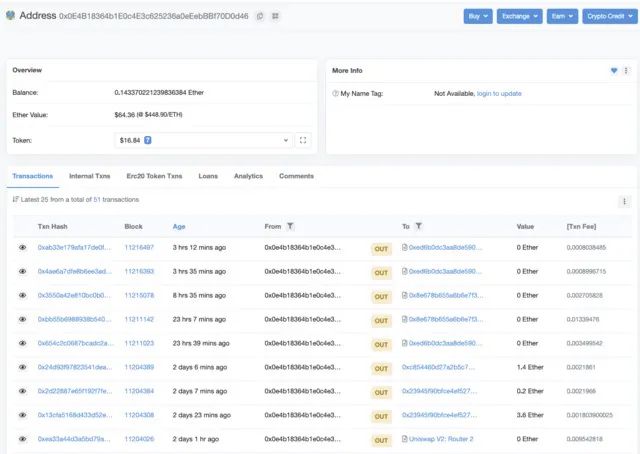Screen dimensions: 640x454
Task: Open the Exchange dropdown
Action: 520,16
